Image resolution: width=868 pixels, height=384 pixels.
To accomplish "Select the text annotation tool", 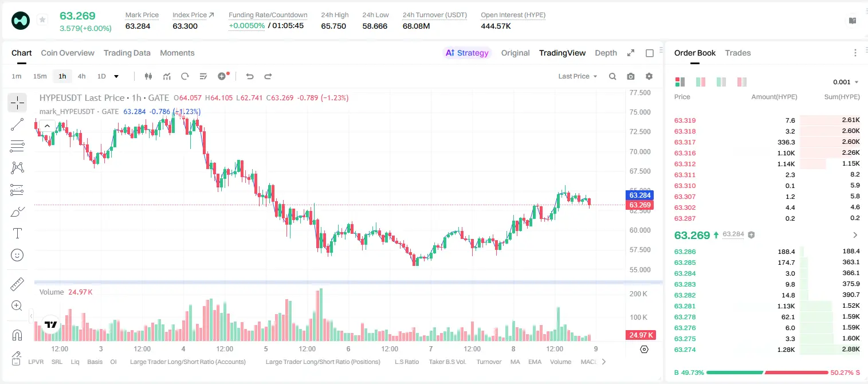I will 17,233.
